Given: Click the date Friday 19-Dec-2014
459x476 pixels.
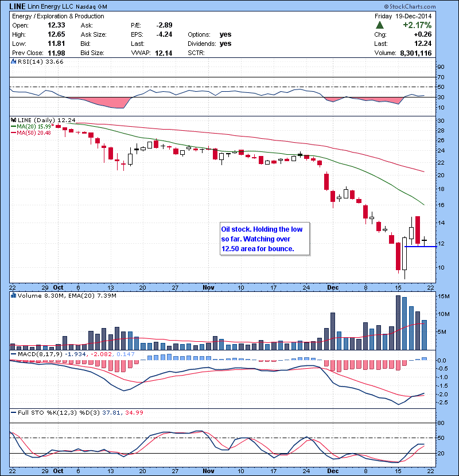Looking at the screenshot, I should click(403, 16).
